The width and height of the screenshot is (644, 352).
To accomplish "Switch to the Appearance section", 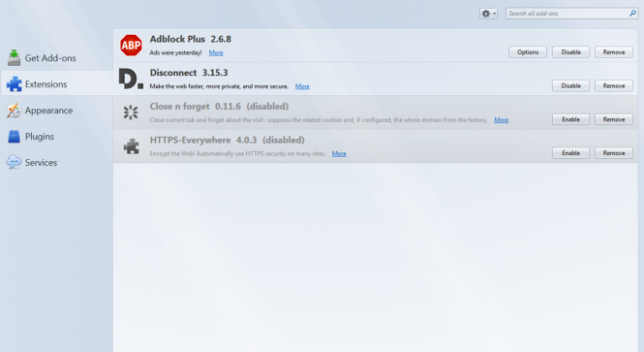I will 57,111.
